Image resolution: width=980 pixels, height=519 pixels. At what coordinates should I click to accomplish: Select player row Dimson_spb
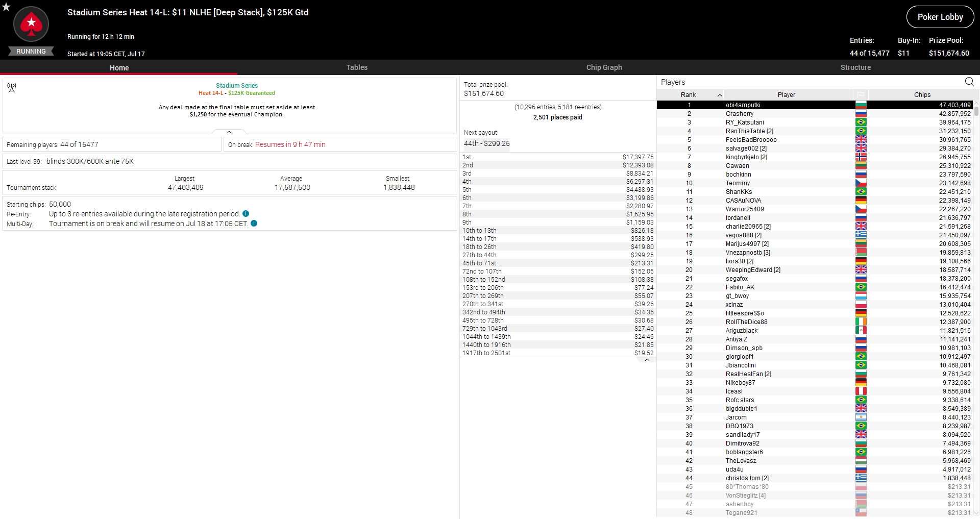click(x=815, y=348)
